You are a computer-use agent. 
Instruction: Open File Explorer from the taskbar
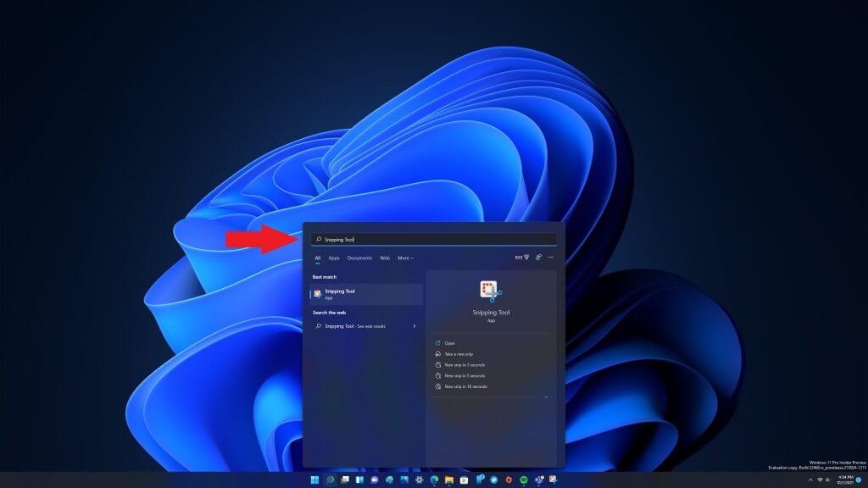pyautogui.click(x=449, y=480)
